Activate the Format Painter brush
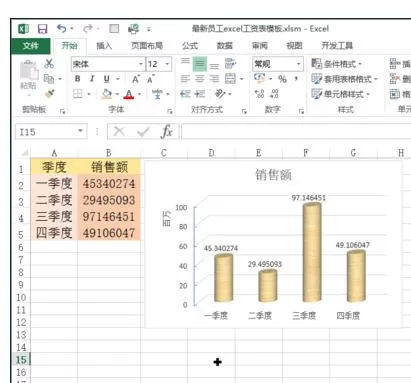Image resolution: width=411 pixels, height=383 pixels. tap(49, 94)
